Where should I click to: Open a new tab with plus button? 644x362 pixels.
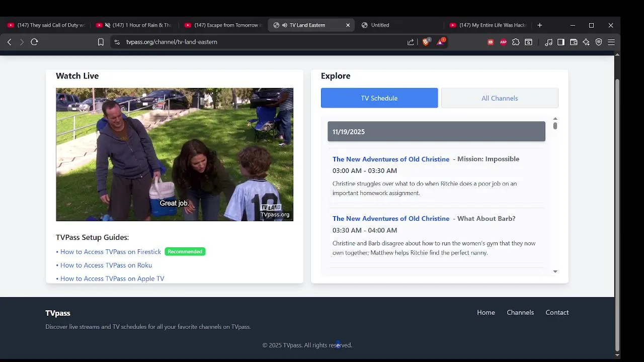(539, 25)
